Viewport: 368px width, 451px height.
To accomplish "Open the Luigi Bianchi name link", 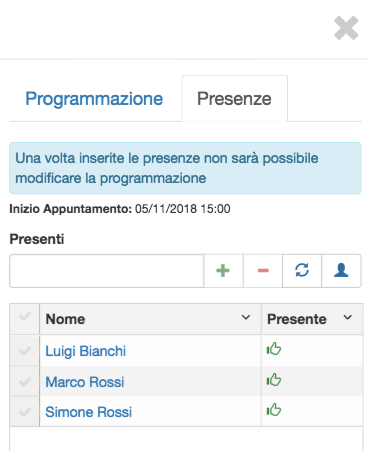I will [86, 351].
